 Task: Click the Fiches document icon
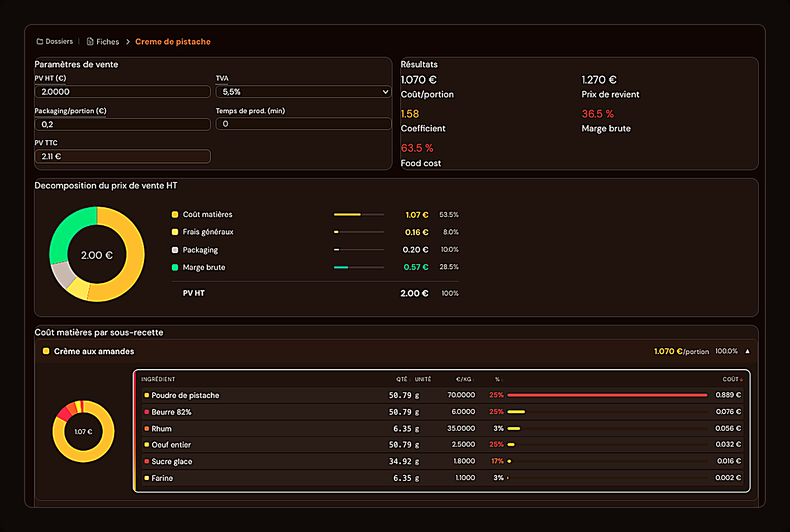tap(90, 42)
